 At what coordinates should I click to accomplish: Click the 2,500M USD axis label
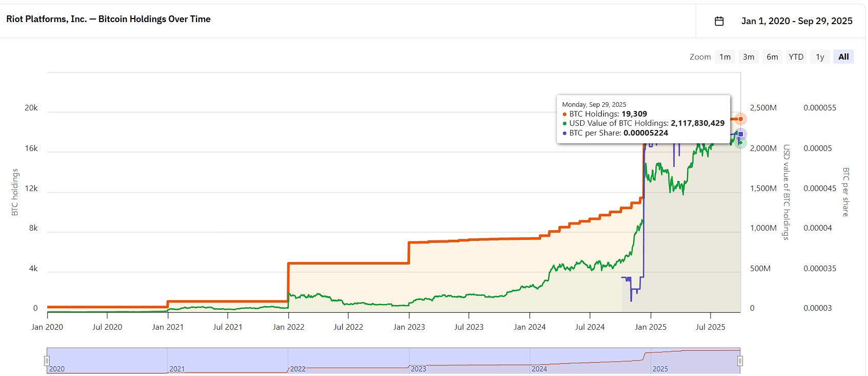763,108
